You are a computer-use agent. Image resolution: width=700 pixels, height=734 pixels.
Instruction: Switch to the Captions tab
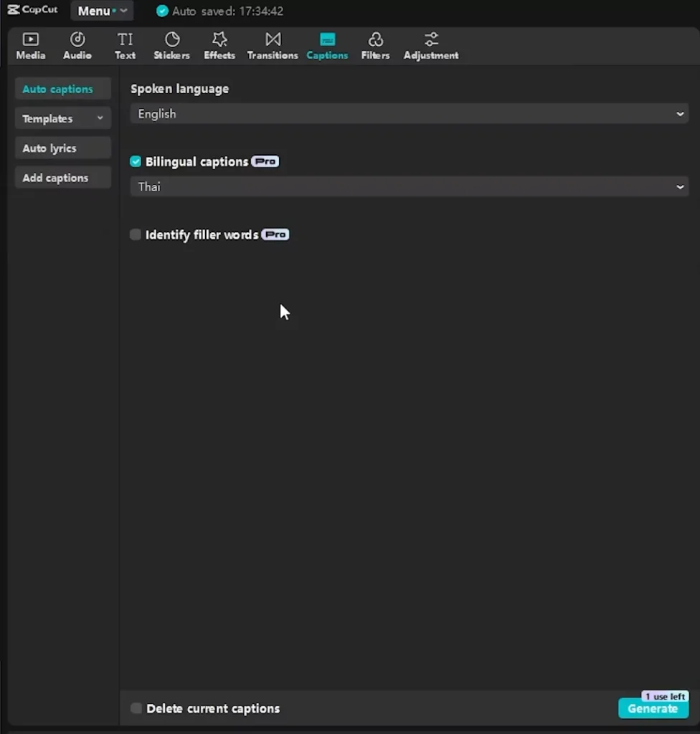327,44
